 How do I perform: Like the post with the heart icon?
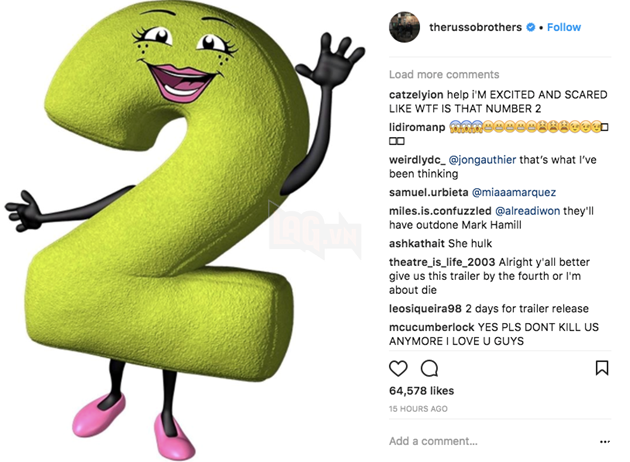point(398,368)
